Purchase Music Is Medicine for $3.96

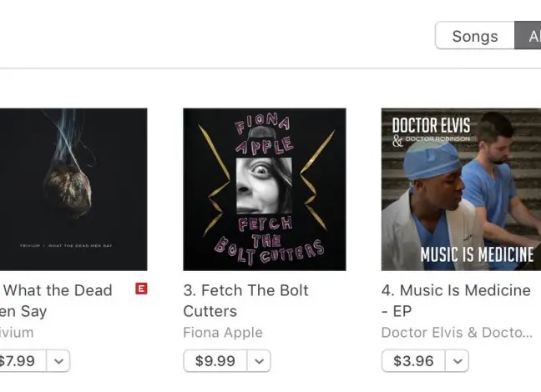pyautogui.click(x=414, y=361)
